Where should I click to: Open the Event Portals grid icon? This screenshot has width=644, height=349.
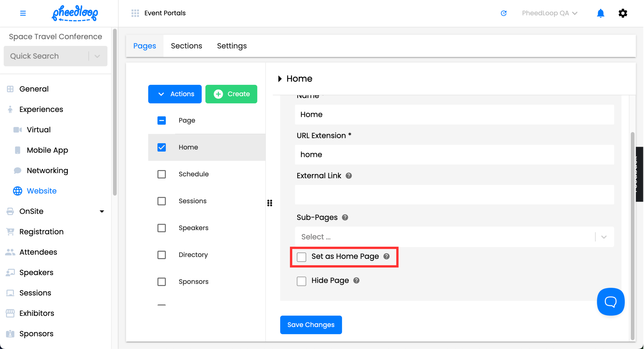pyautogui.click(x=135, y=13)
